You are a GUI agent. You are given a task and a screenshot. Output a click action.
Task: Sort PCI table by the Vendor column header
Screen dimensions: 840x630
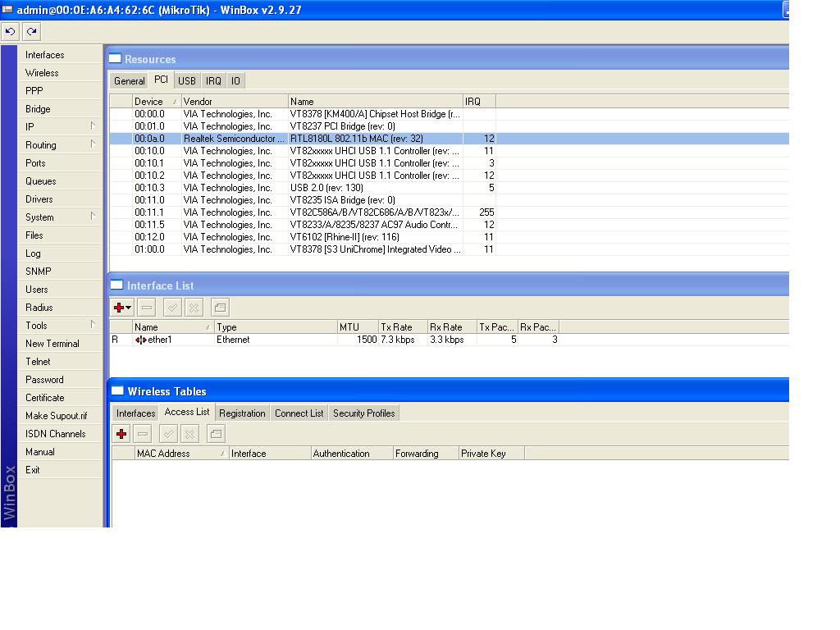tap(235, 101)
